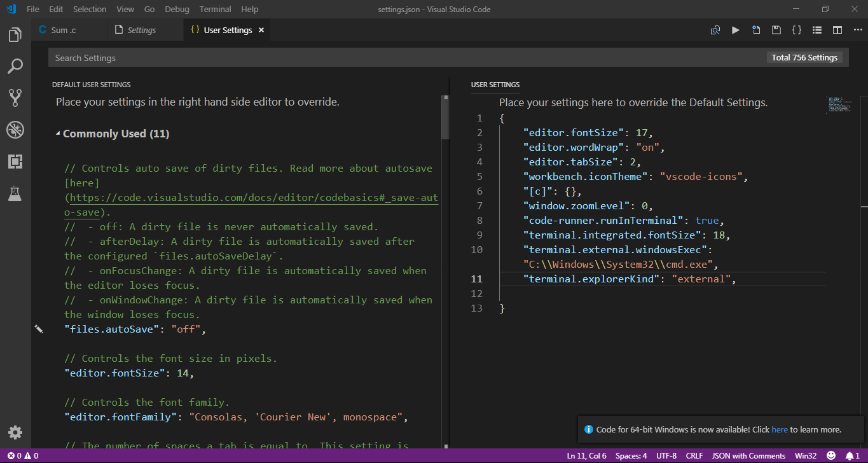
Task: Click the 'here' link in the 64-bit notification
Action: pyautogui.click(x=780, y=429)
